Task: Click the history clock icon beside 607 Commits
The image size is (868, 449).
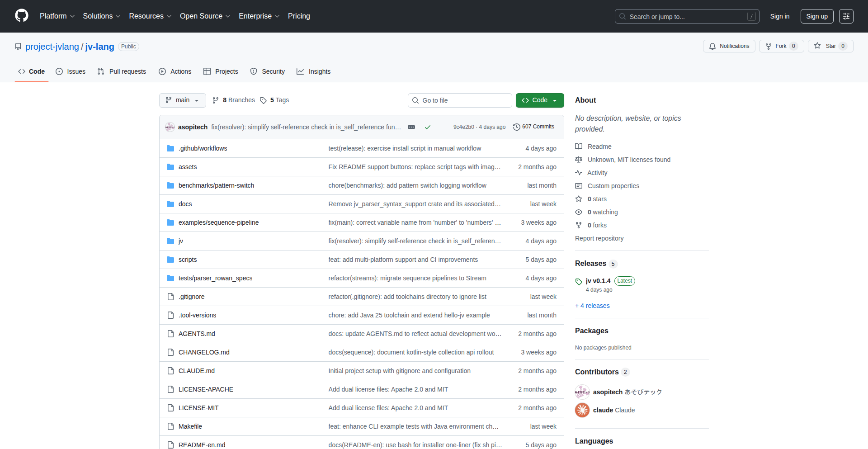Action: (x=517, y=127)
